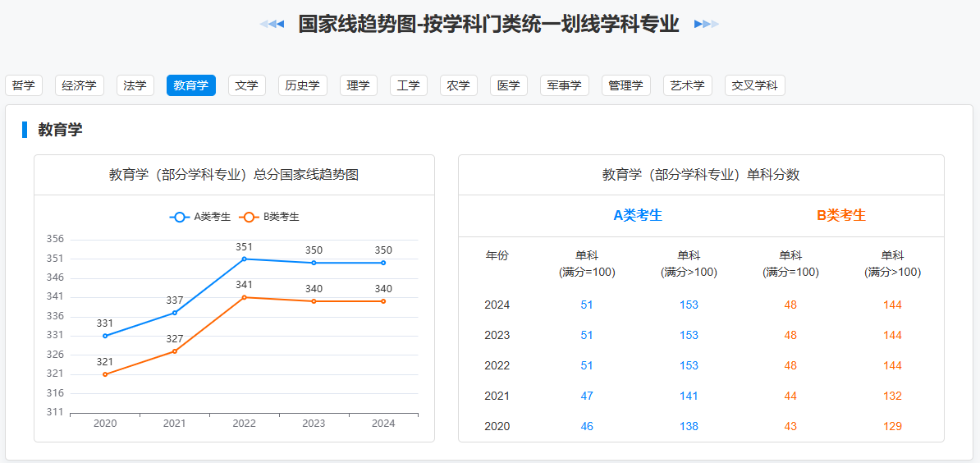Toggle the A类考生 legend series
The image size is (980, 463).
click(200, 217)
